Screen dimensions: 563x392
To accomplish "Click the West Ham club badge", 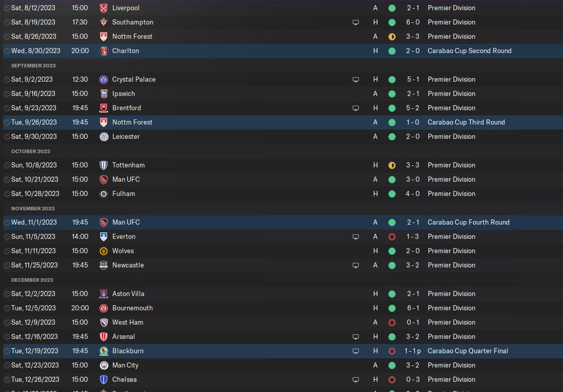I will tap(104, 323).
